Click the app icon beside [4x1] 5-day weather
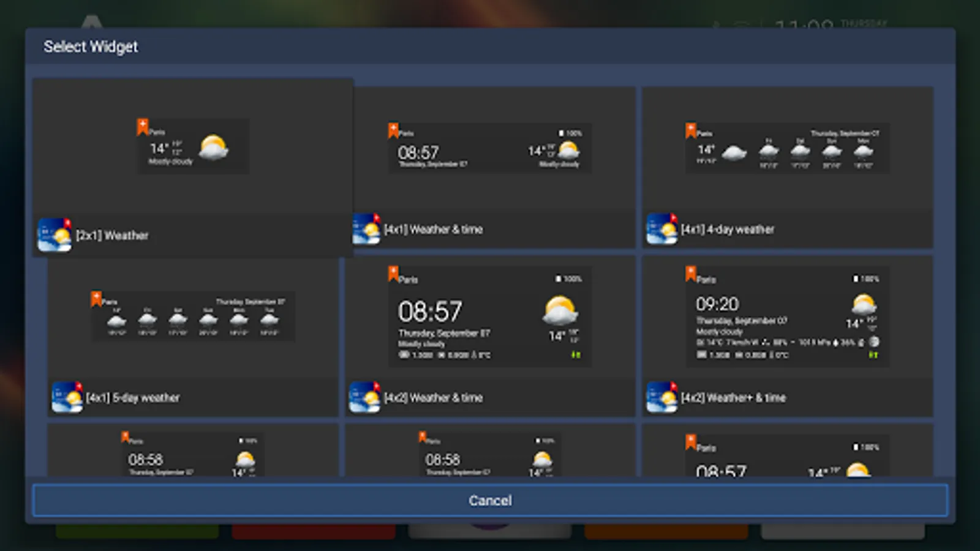This screenshot has width=980, height=551. pyautogui.click(x=67, y=397)
